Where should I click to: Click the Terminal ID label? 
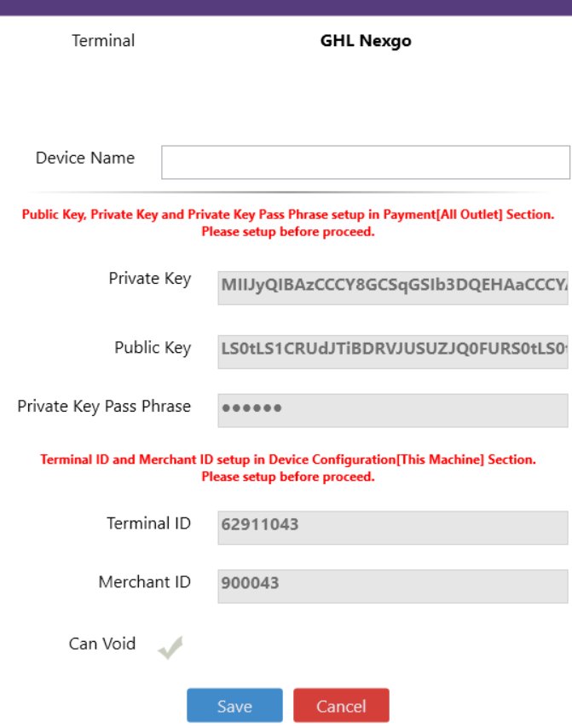click(x=148, y=523)
